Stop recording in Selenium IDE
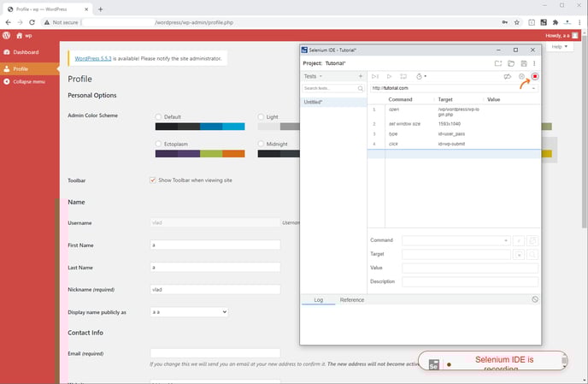The width and height of the screenshot is (588, 384). (535, 77)
